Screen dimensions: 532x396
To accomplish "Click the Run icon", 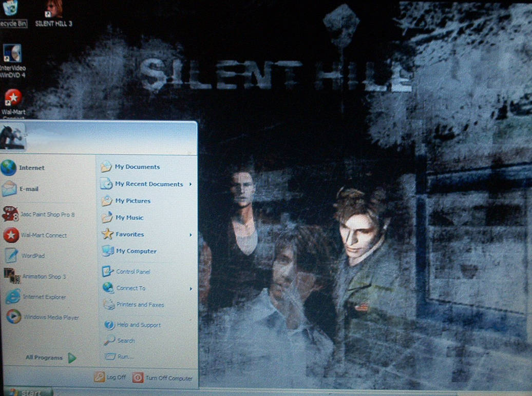I will (110, 357).
